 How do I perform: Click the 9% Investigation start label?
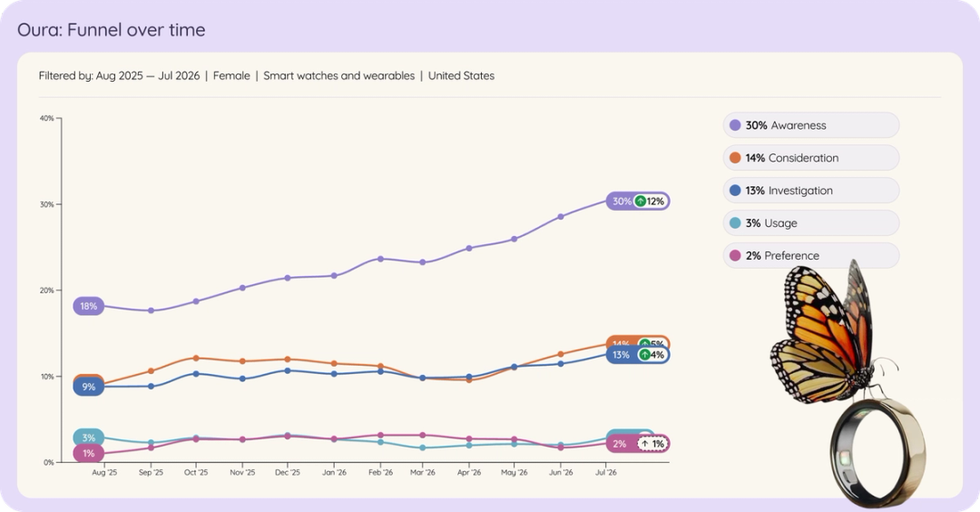click(89, 387)
